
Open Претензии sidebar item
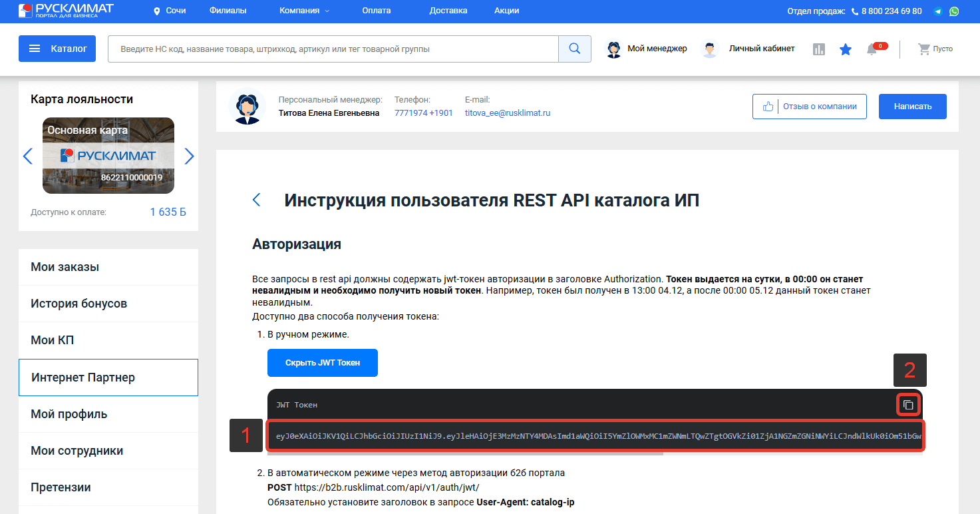108,487
